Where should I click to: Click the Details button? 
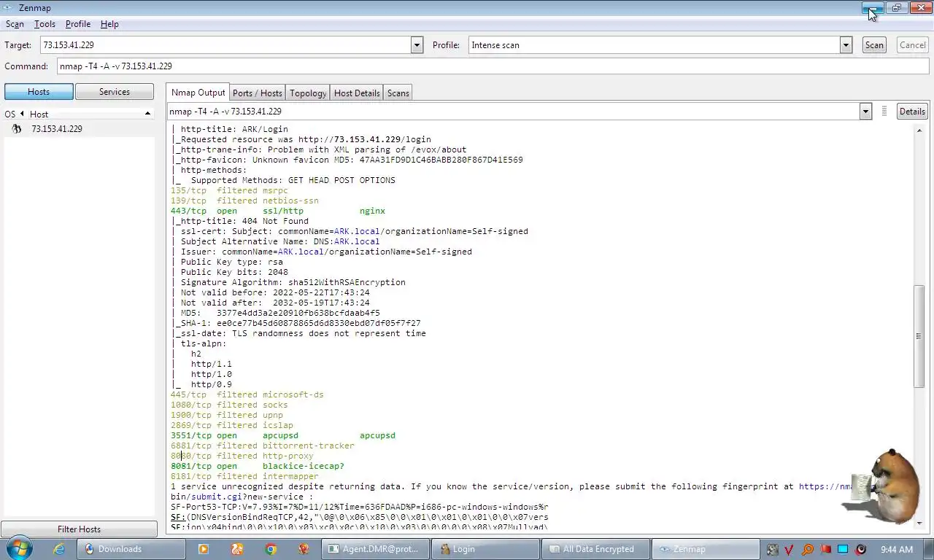pyautogui.click(x=912, y=112)
